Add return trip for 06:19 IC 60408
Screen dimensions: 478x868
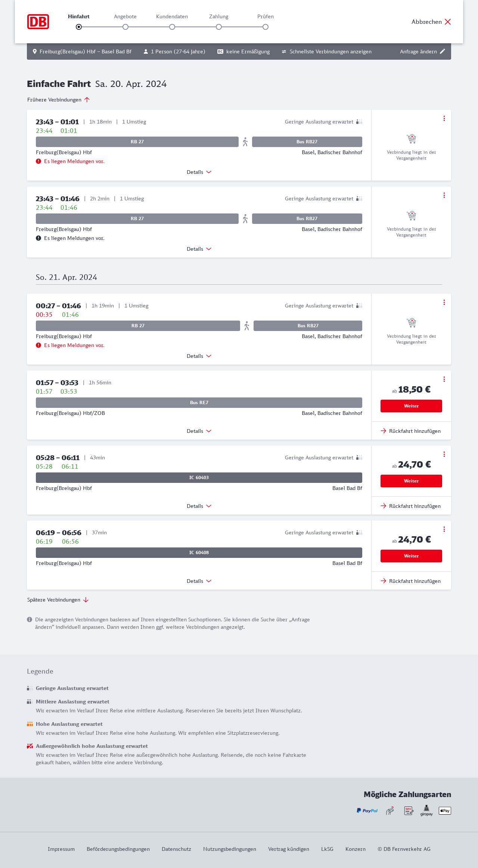click(411, 581)
